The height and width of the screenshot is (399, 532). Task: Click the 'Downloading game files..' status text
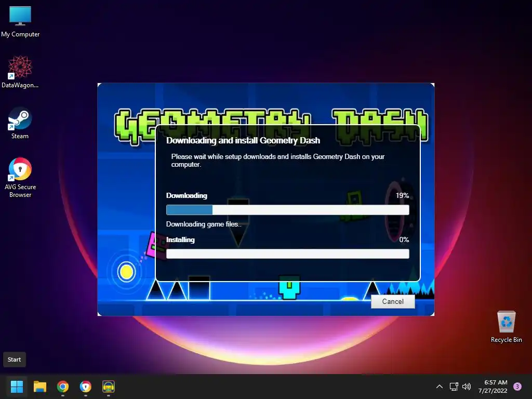(x=204, y=224)
